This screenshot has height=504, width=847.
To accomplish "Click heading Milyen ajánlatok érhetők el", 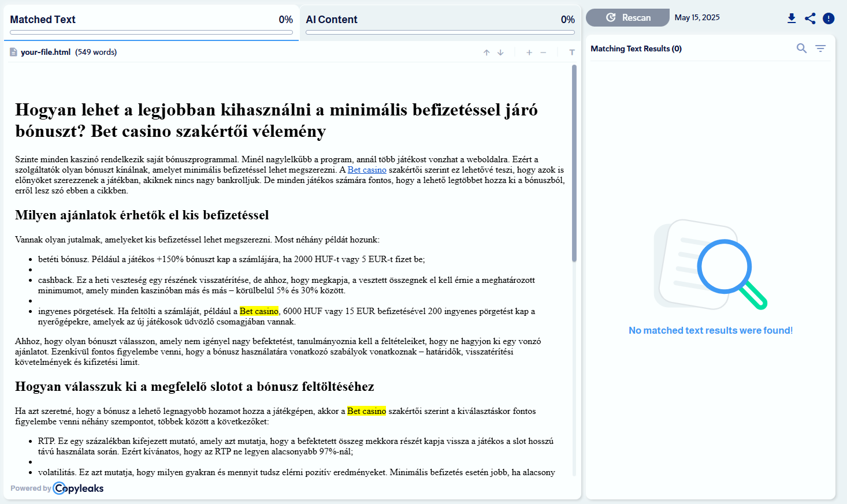I will coord(142,215).
